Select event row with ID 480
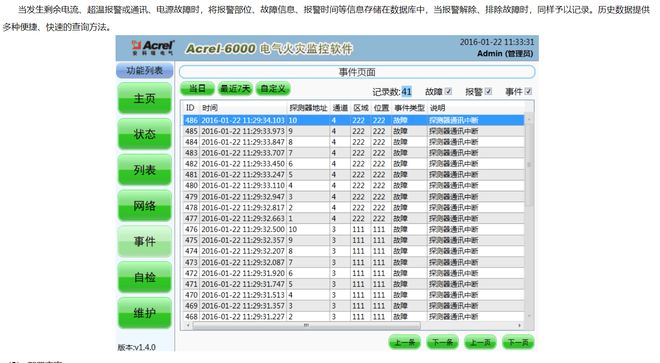The width and height of the screenshot is (660, 363). click(x=354, y=185)
